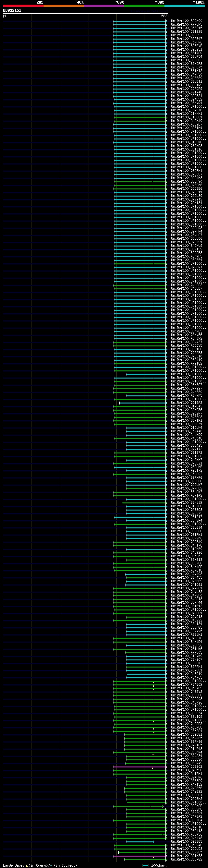This screenshot has width=208, height=868.
Task: Click the green alignment bar for UniRef100_A4RXJ9
Action: point(140,121)
